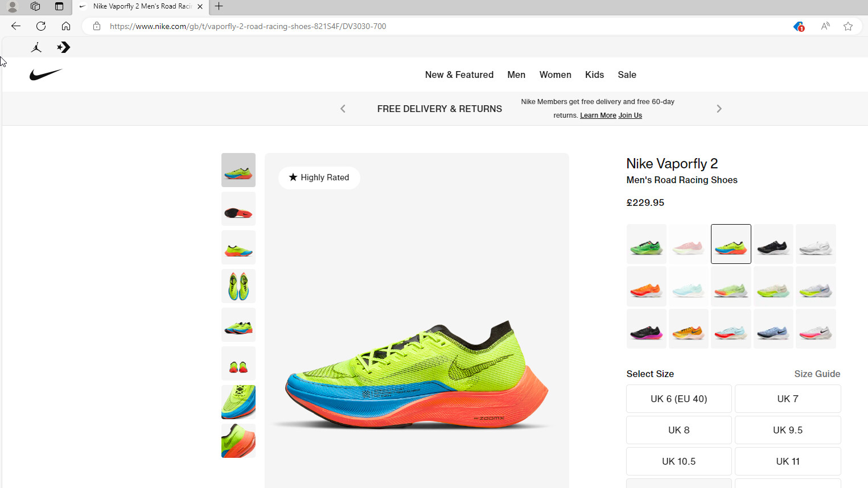Choose size UK 11
Screen dimensions: 868x488
coord(788,461)
